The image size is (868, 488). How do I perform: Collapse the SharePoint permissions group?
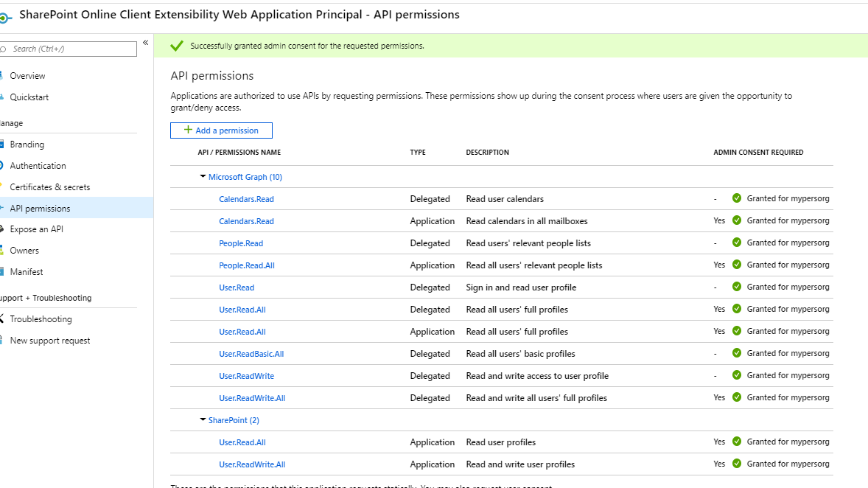tap(202, 419)
